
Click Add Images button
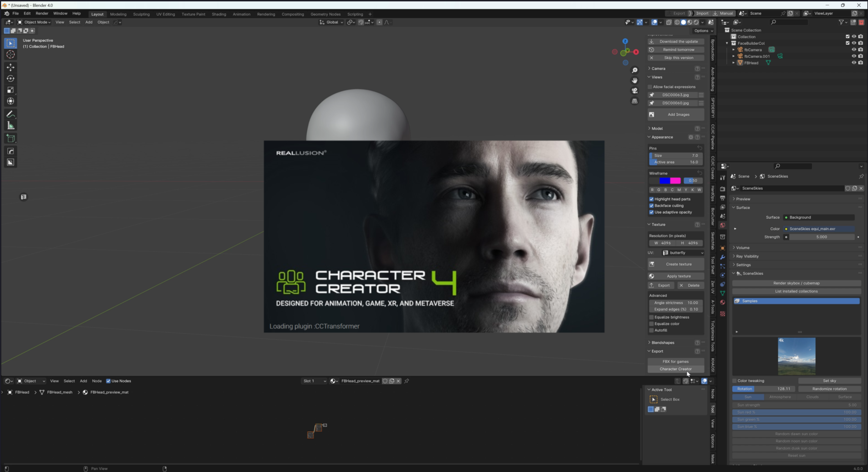676,115
